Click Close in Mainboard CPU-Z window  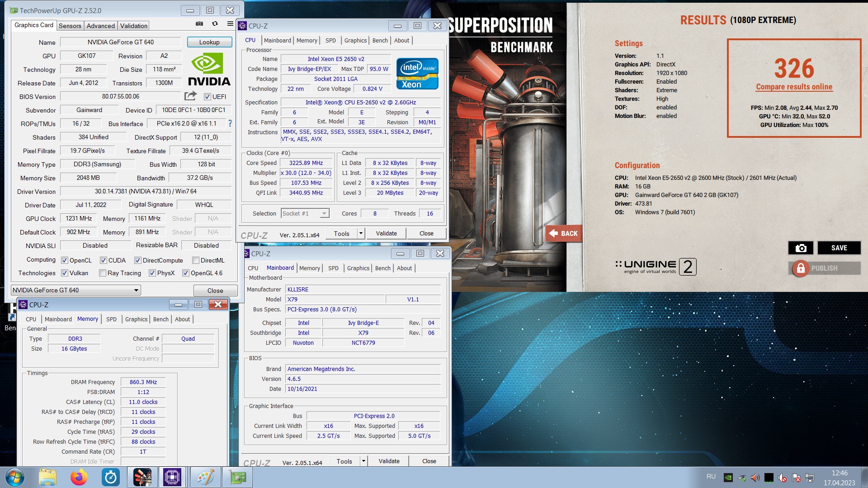coord(429,461)
